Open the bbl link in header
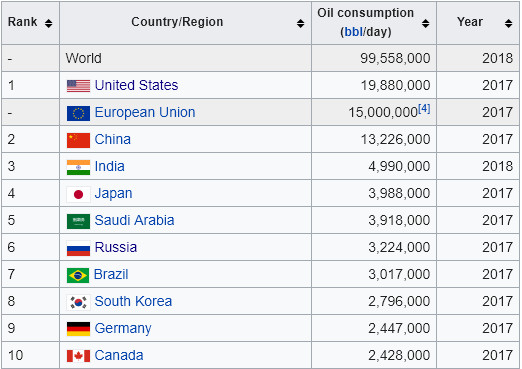Viewport: 522px width, 369px height. [x=353, y=32]
